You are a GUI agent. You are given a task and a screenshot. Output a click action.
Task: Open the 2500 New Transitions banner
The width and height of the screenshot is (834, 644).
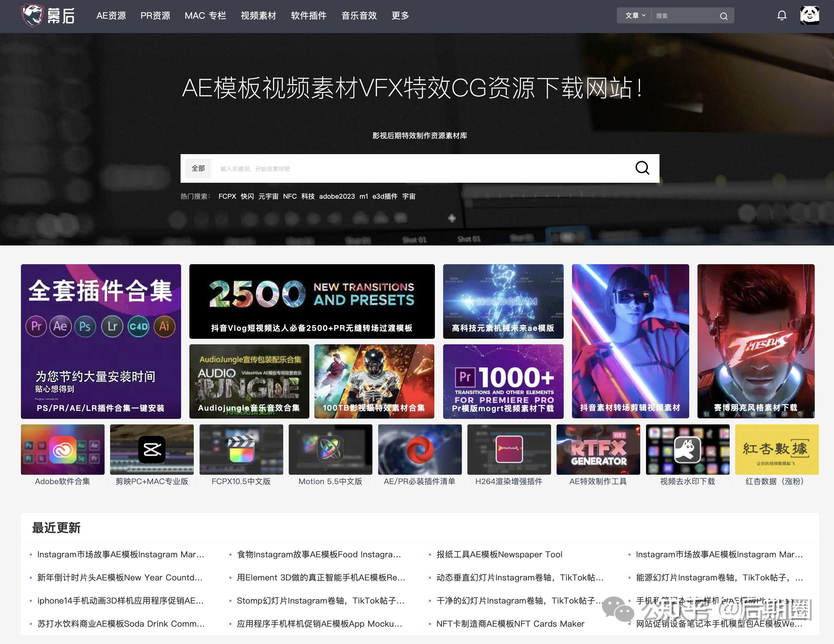(312, 301)
